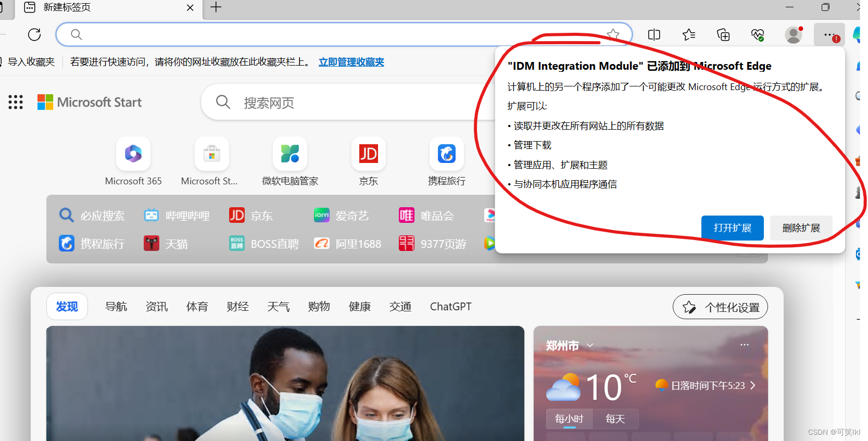
Task: Open the split screen icon
Action: [x=654, y=34]
